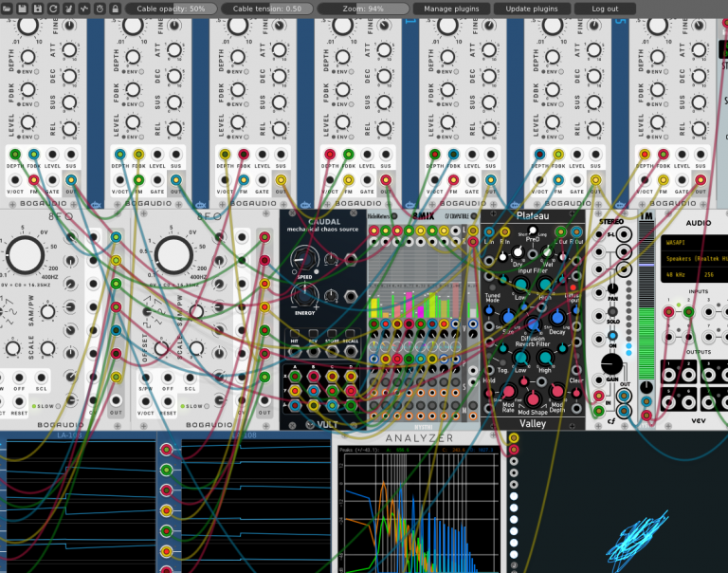The image size is (728, 573).
Task: Click the Wet knob on Plateau
Action: pyautogui.click(x=548, y=252)
